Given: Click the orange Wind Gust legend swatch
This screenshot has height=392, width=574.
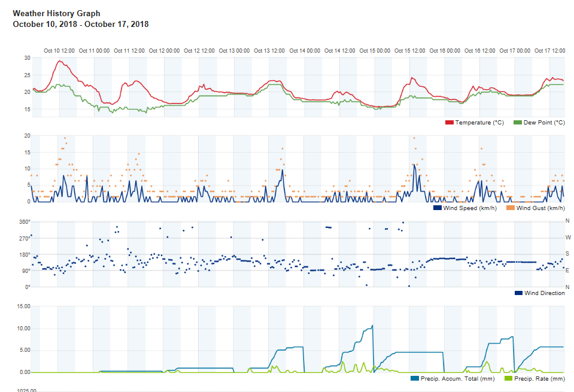Looking at the screenshot, I should (x=510, y=208).
